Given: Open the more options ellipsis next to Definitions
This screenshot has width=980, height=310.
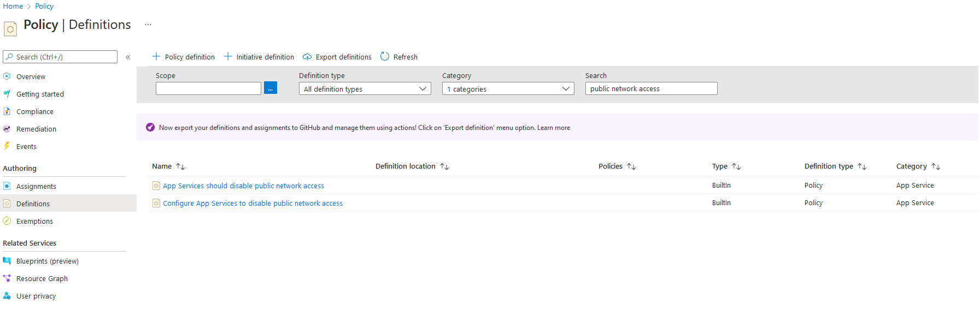Looking at the screenshot, I should 148,25.
